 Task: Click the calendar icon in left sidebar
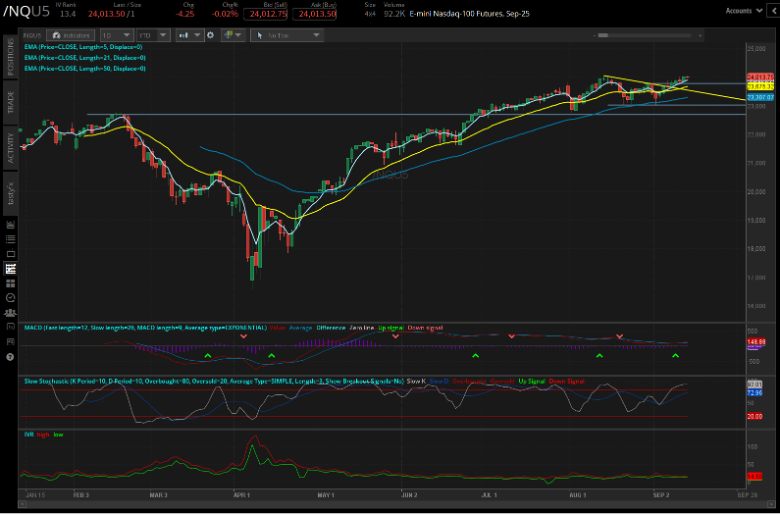tap(10, 225)
